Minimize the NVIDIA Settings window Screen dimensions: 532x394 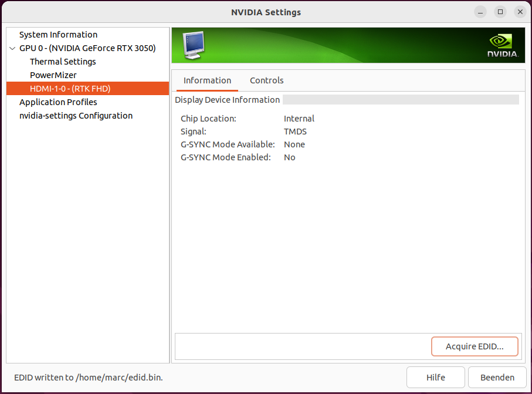[x=480, y=12]
